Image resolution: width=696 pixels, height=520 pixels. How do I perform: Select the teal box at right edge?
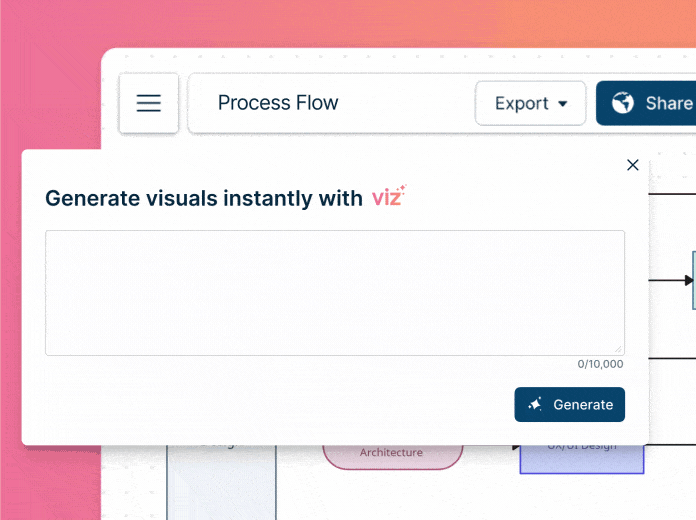[693, 280]
